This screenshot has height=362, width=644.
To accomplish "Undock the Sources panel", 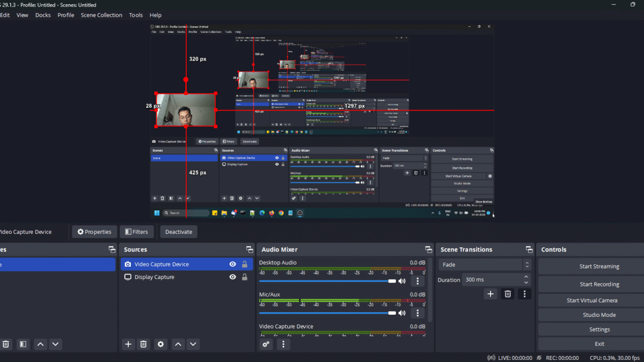I will click(249, 249).
